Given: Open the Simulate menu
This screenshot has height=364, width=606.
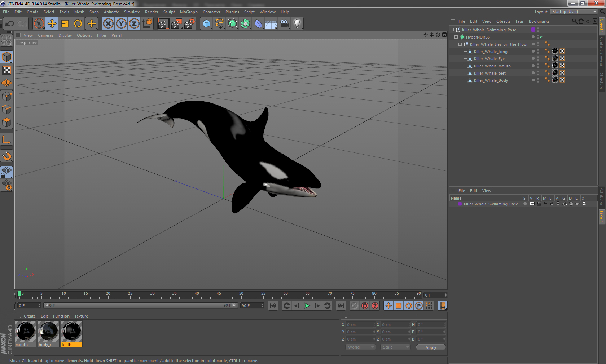Looking at the screenshot, I should click(132, 12).
